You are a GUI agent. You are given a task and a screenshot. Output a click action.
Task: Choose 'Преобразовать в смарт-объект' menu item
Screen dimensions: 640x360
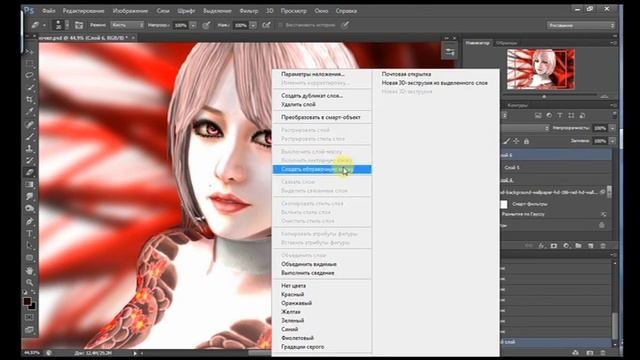tap(322, 118)
